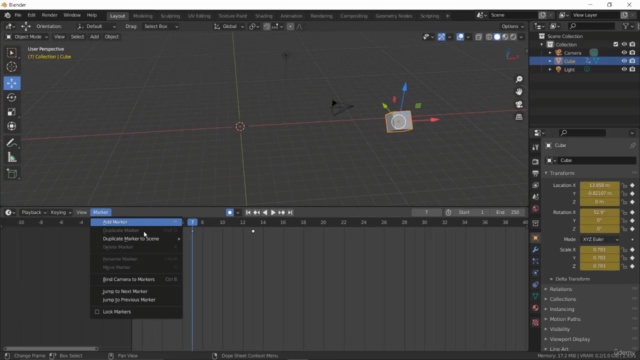Open the Object Mode dropdown
The width and height of the screenshot is (640, 360).
click(x=27, y=37)
